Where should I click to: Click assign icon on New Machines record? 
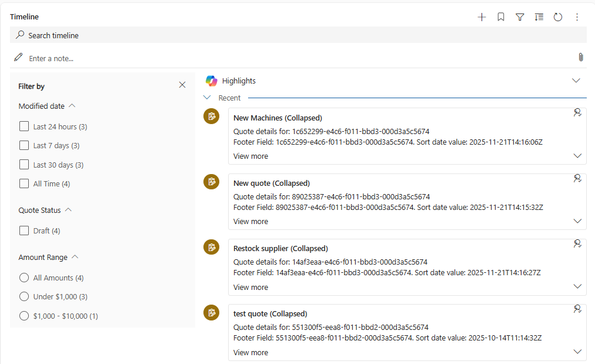point(577,112)
